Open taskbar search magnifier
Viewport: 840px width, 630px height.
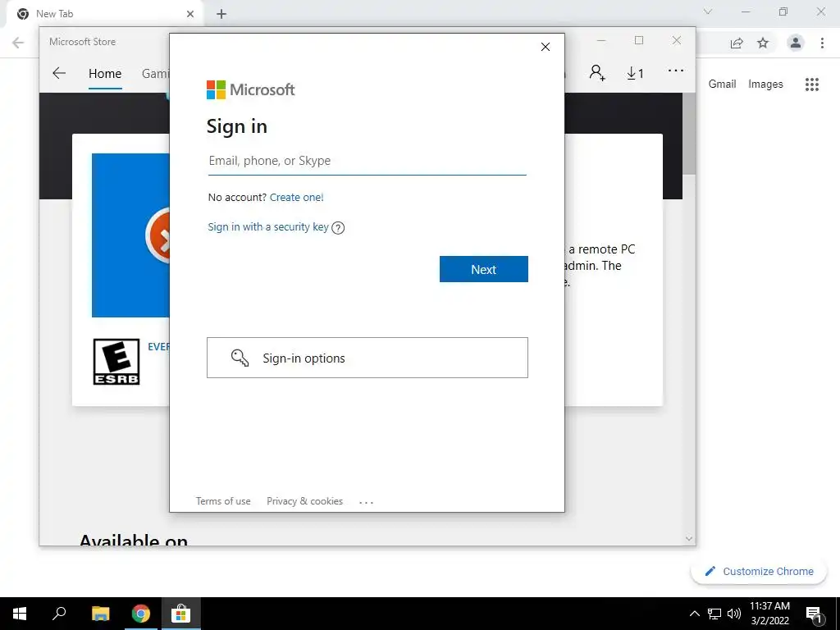[59, 614]
